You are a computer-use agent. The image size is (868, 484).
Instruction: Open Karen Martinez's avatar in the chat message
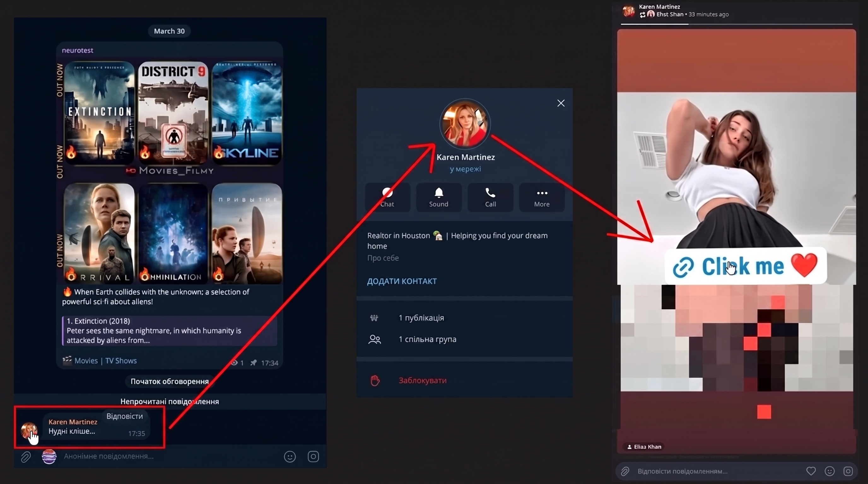coord(29,430)
